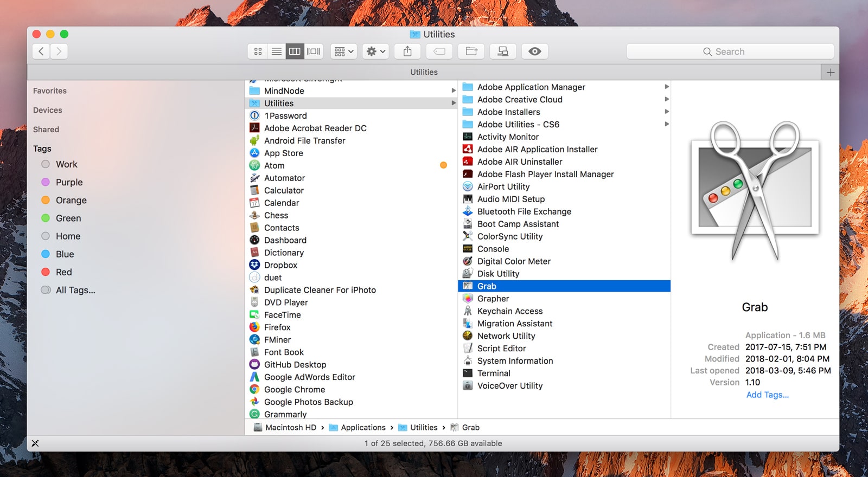Click the Edit Tags toolbar button
Image resolution: width=868 pixels, height=477 pixels.
pos(439,51)
